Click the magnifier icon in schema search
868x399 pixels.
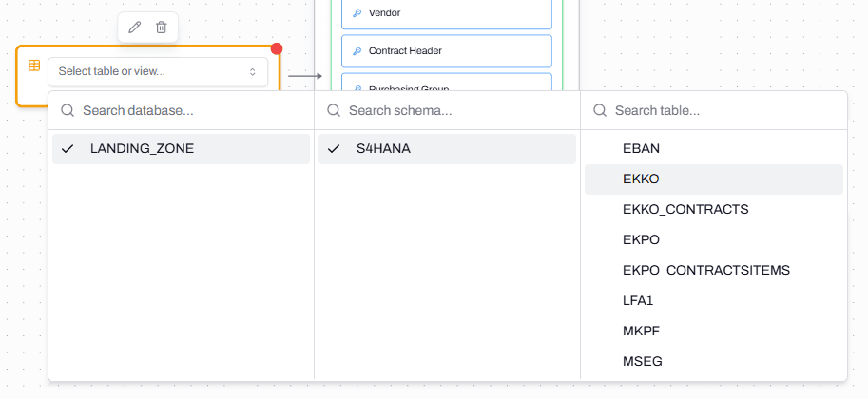pyautogui.click(x=334, y=111)
